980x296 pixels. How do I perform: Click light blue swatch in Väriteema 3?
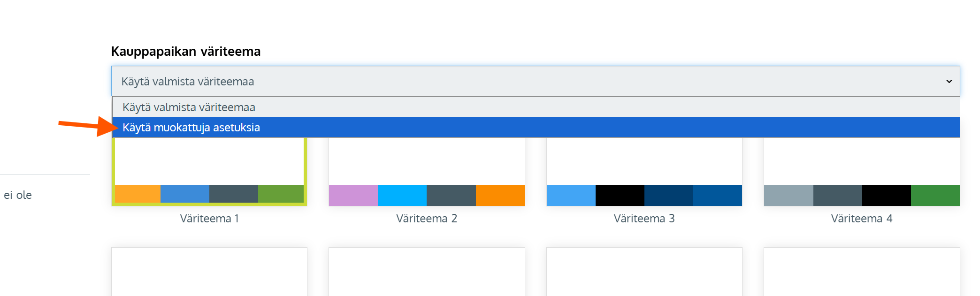(571, 195)
